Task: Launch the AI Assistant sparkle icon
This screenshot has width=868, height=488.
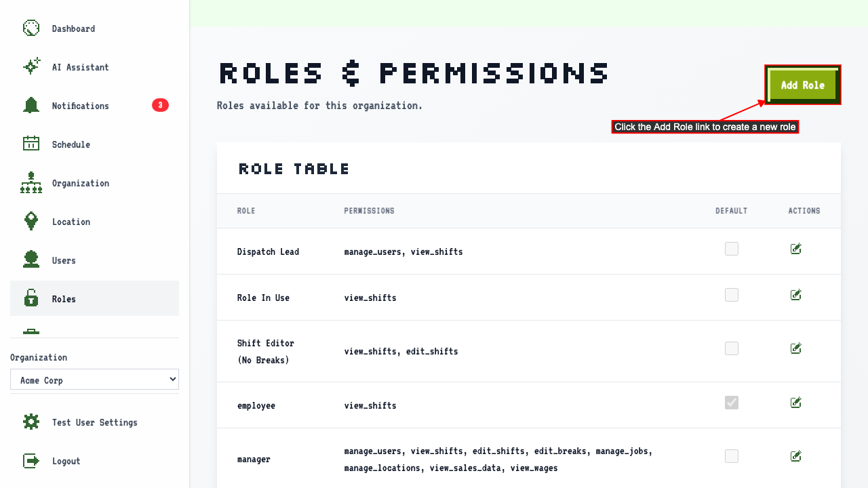Action: click(31, 67)
